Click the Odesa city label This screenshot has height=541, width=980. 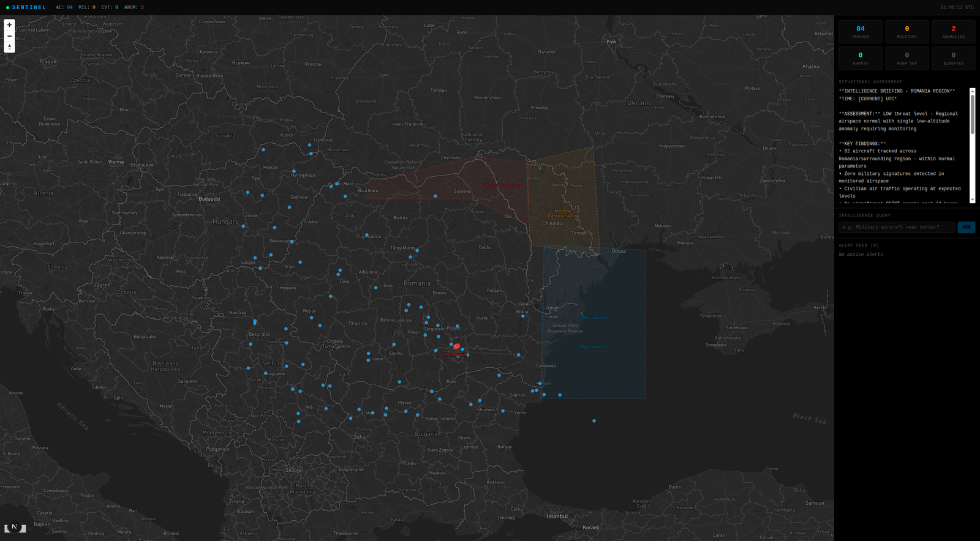619,251
